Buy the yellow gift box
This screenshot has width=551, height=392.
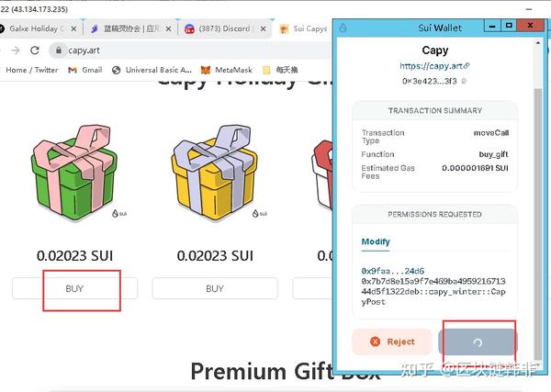tap(215, 288)
